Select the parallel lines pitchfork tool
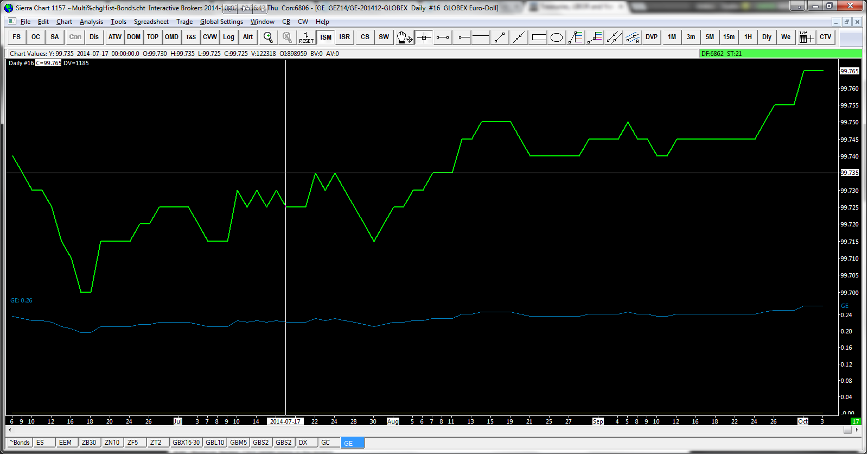The height and width of the screenshot is (454, 868). tap(614, 37)
